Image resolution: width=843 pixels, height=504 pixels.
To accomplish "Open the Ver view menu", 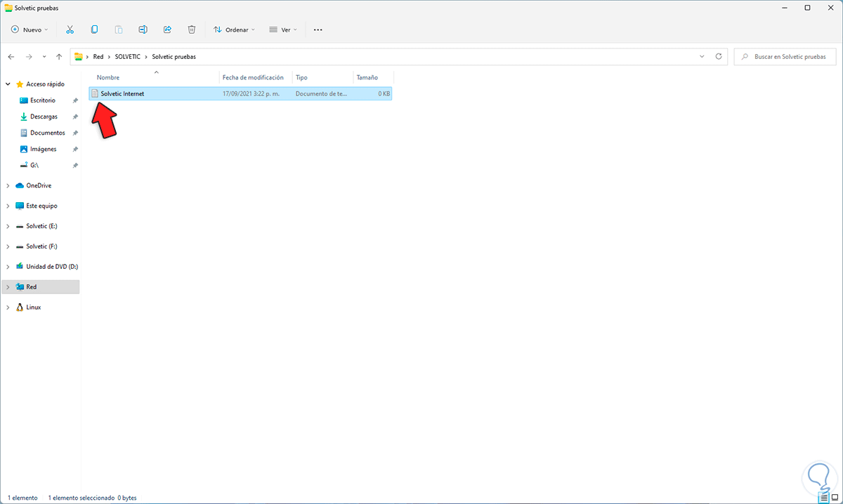I will (x=283, y=29).
